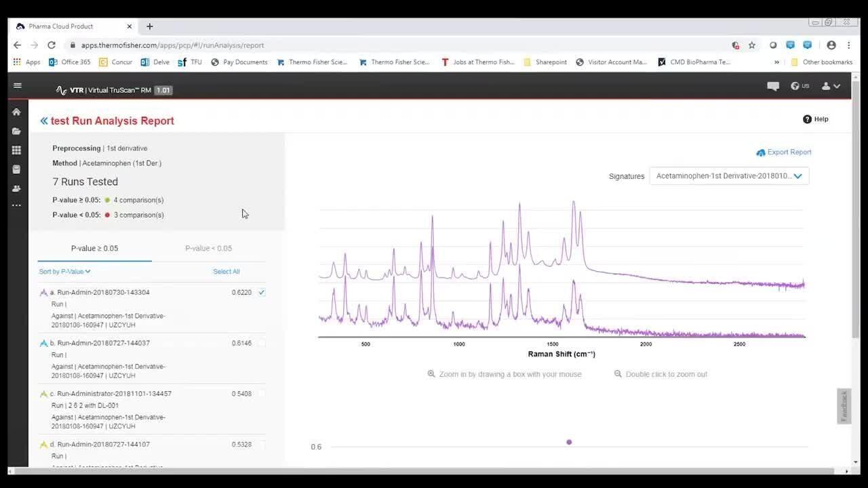Check the Run-Admin-20180727-144037 checkbox
868x488 pixels.
tap(262, 343)
